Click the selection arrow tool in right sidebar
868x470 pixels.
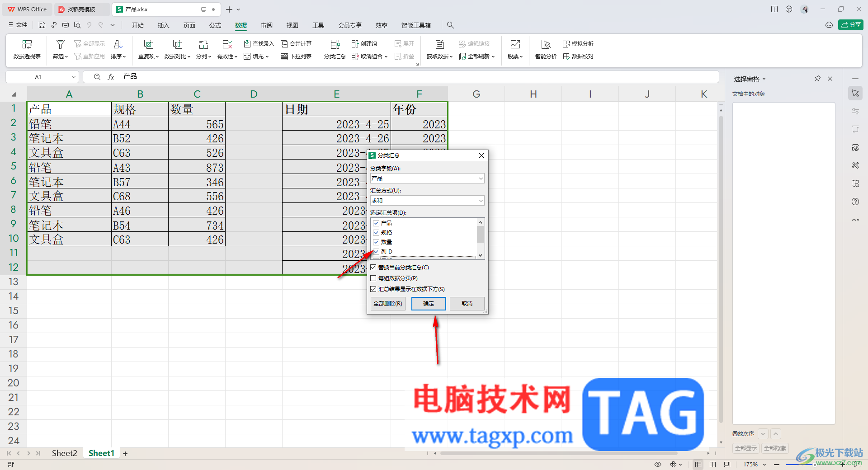pyautogui.click(x=855, y=93)
